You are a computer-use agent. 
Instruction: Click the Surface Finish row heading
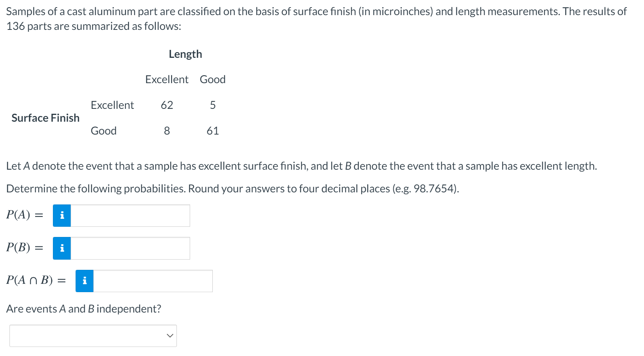point(45,118)
